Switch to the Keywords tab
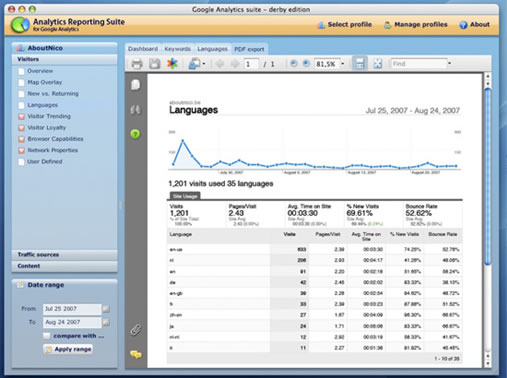 point(177,49)
